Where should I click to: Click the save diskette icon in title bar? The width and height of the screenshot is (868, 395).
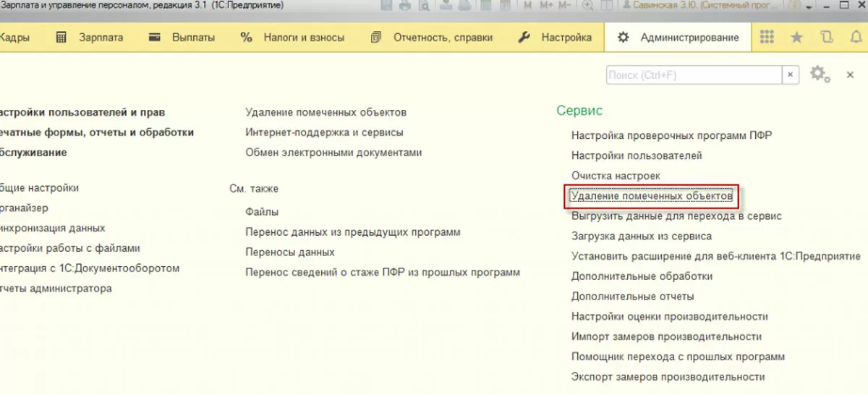click(386, 6)
